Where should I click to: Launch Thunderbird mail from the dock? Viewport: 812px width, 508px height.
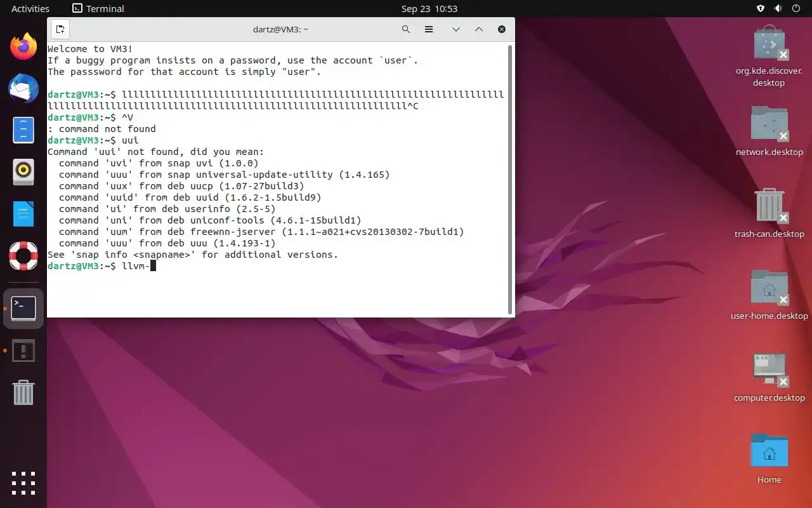(23, 88)
